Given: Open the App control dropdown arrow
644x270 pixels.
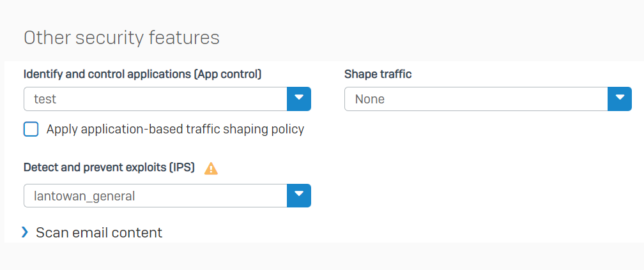Looking at the screenshot, I should click(299, 99).
